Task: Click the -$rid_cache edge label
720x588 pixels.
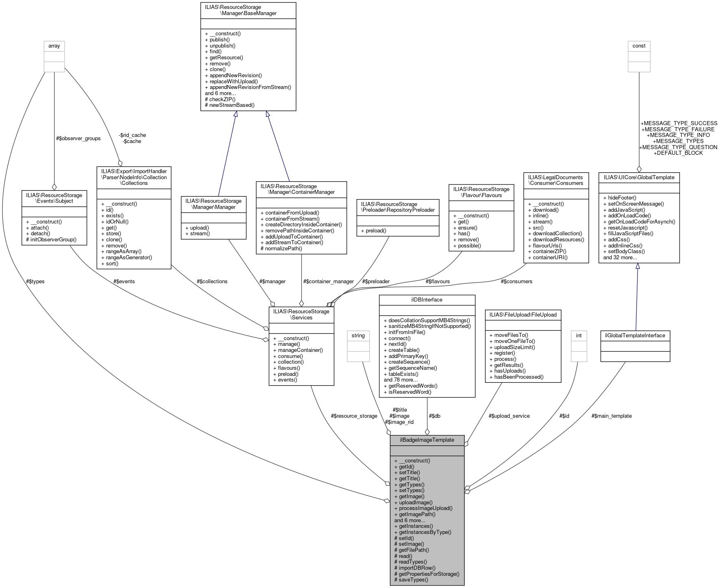Action: pyautogui.click(x=132, y=135)
